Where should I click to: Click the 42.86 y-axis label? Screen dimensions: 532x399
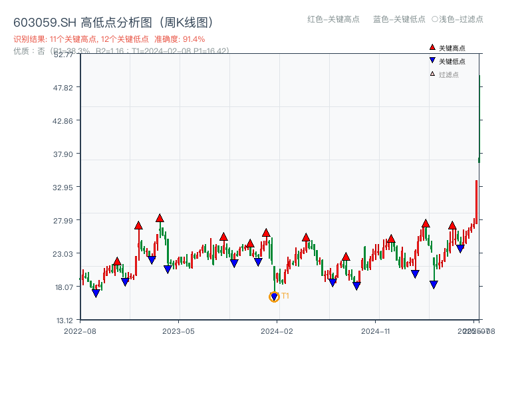[63, 121]
